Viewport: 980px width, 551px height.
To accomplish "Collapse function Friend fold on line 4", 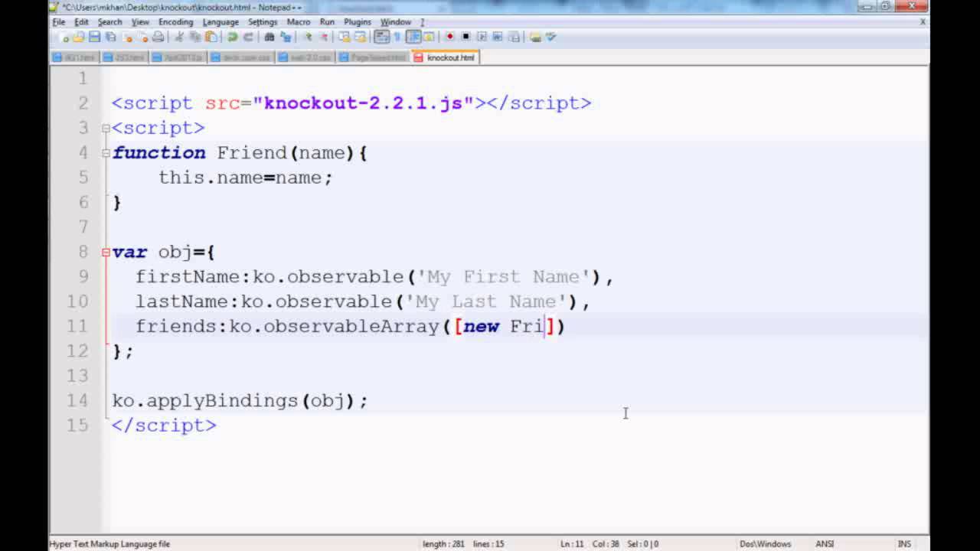I will coord(106,152).
